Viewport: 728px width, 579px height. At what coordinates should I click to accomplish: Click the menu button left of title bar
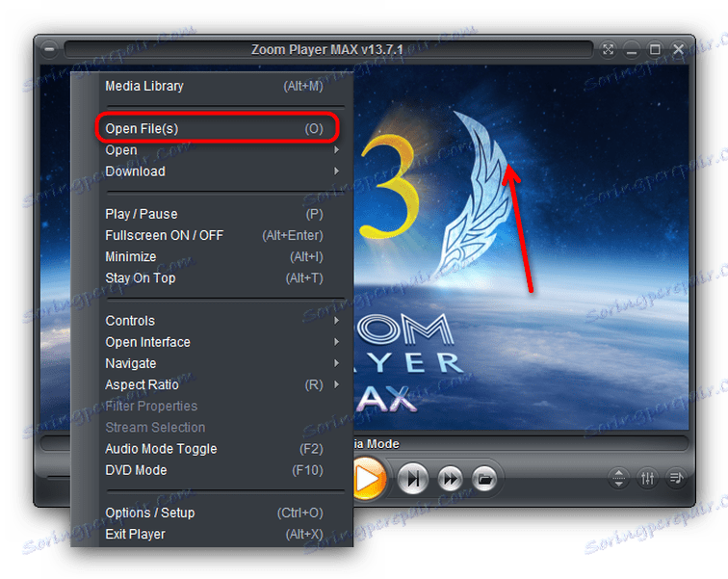pyautogui.click(x=49, y=49)
